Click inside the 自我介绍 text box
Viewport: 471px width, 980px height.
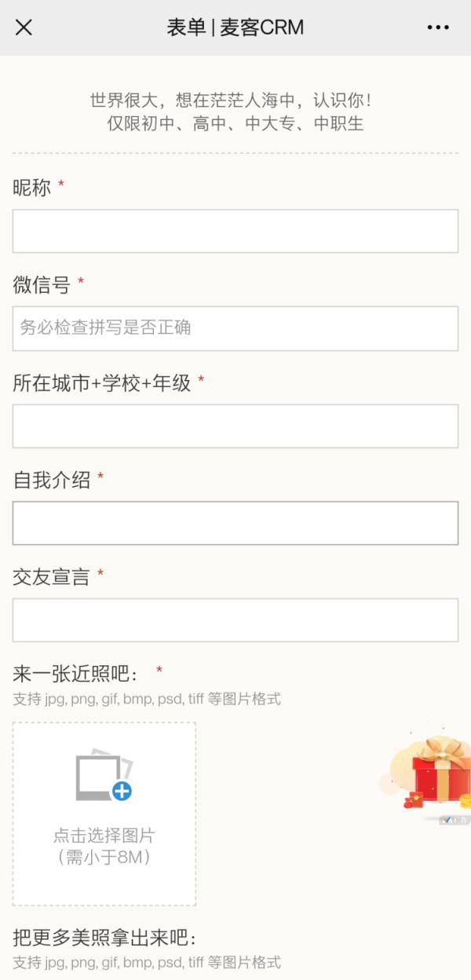[235, 521]
